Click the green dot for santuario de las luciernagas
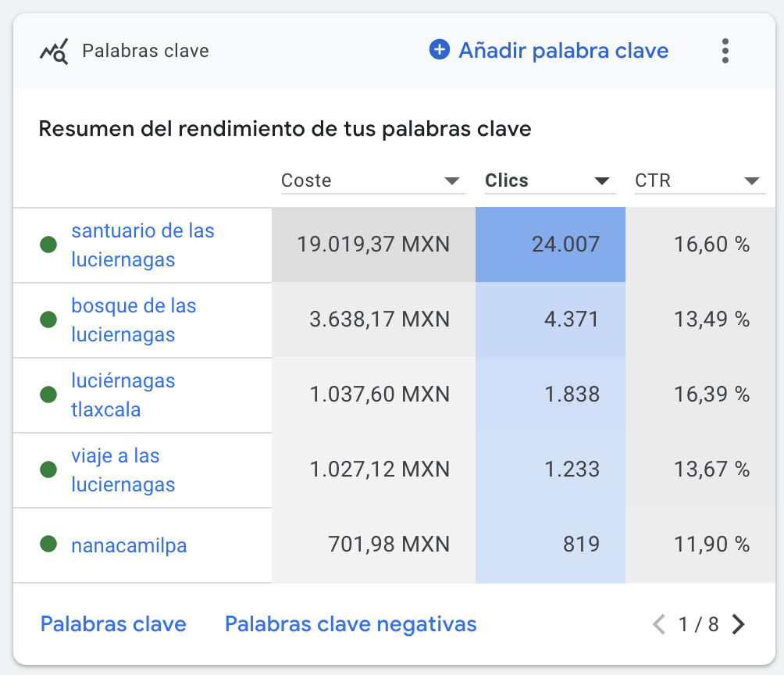Viewport: 784px width, 675px height. 48,243
